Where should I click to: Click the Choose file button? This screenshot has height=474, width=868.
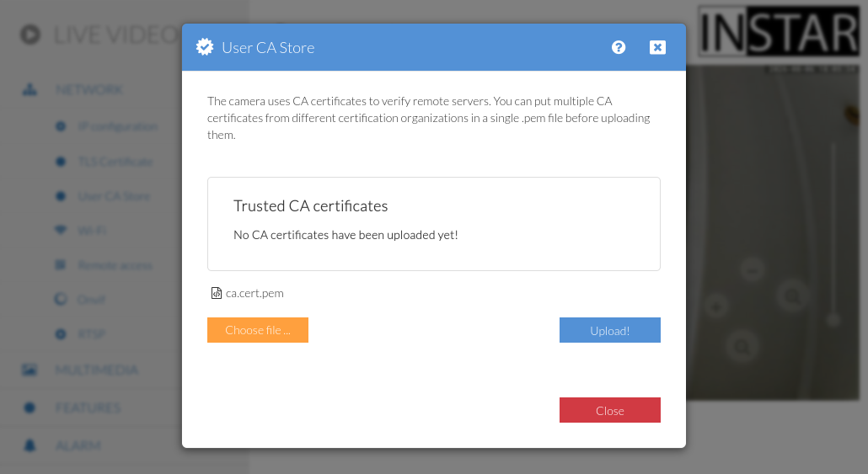[x=257, y=330]
